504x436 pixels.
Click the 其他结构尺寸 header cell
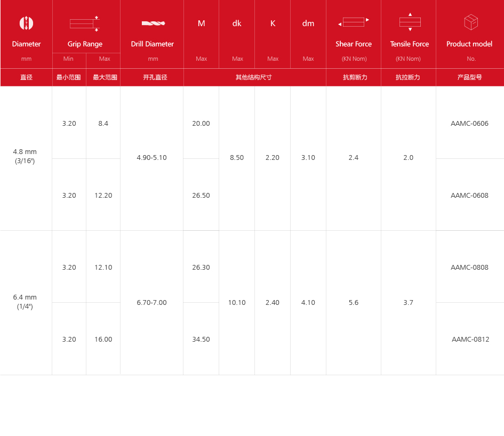254,77
